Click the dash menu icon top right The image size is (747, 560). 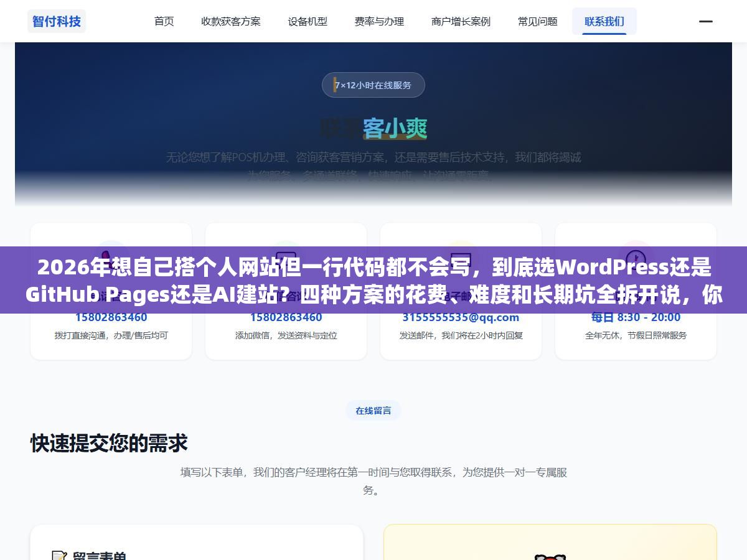point(706,21)
